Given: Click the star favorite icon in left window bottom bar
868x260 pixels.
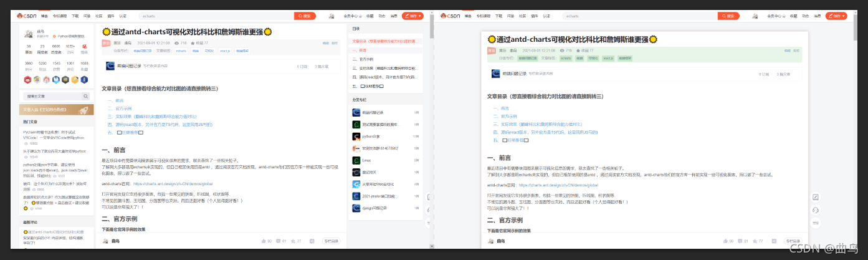Looking at the screenshot, I should pos(293,241).
